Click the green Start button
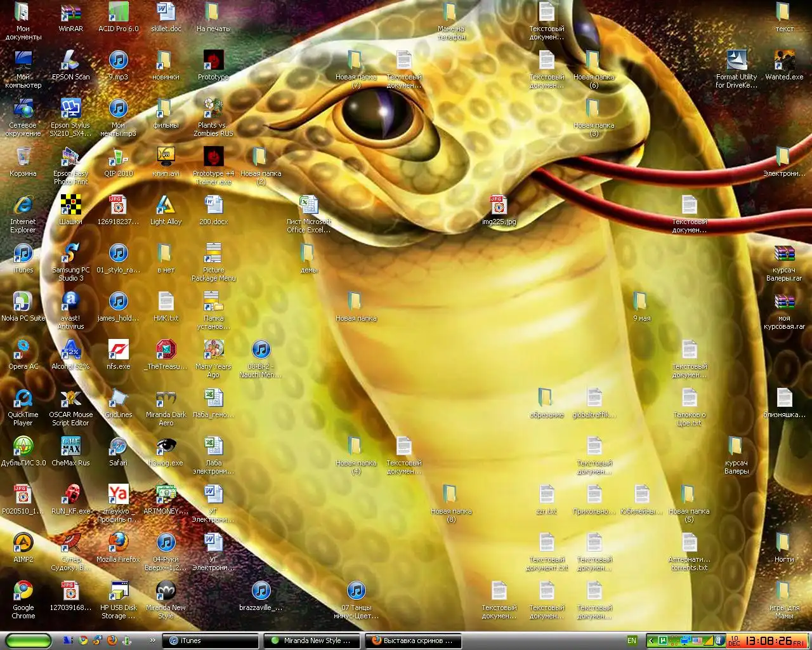Image resolution: width=812 pixels, height=650 pixels. pyautogui.click(x=28, y=640)
